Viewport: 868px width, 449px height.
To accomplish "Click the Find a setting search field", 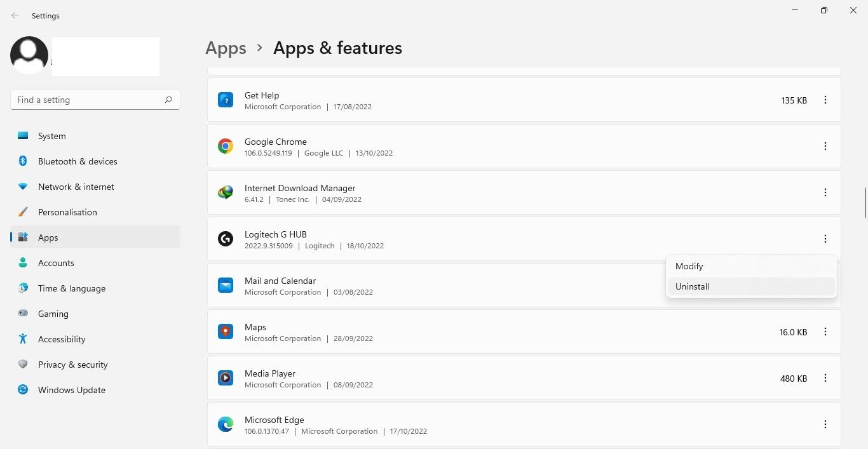I will [x=95, y=100].
